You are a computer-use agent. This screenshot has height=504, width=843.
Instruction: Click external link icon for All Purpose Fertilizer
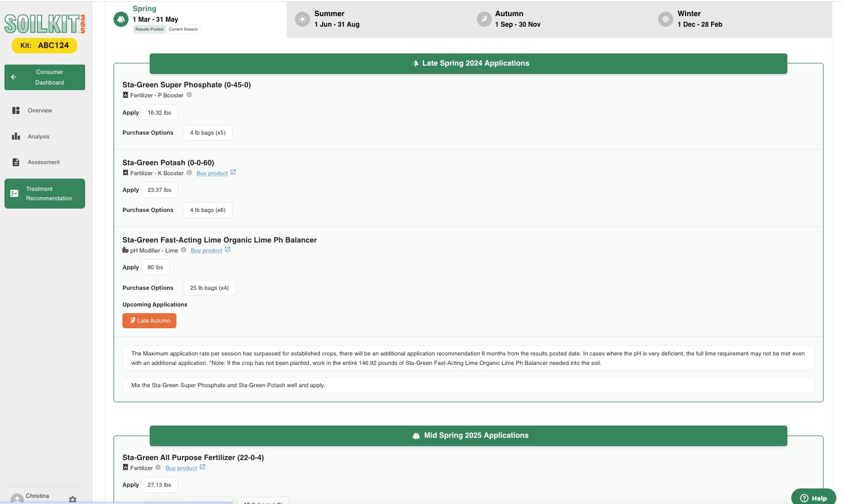(x=203, y=467)
